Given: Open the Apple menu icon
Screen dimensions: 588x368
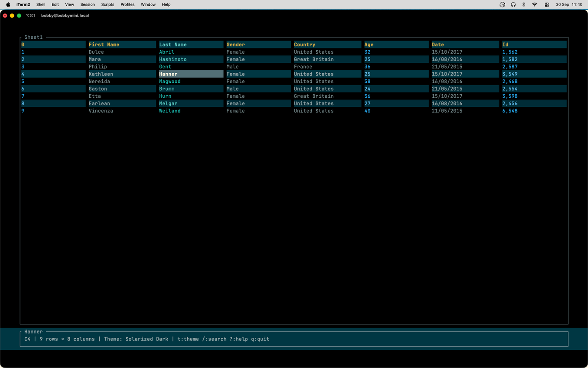Looking at the screenshot, I should pyautogui.click(x=8, y=4).
